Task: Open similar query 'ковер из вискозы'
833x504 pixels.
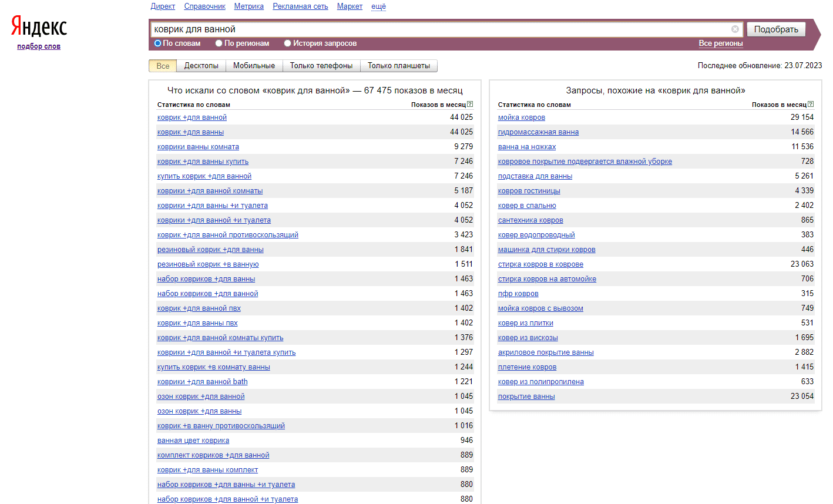Action: pos(528,338)
